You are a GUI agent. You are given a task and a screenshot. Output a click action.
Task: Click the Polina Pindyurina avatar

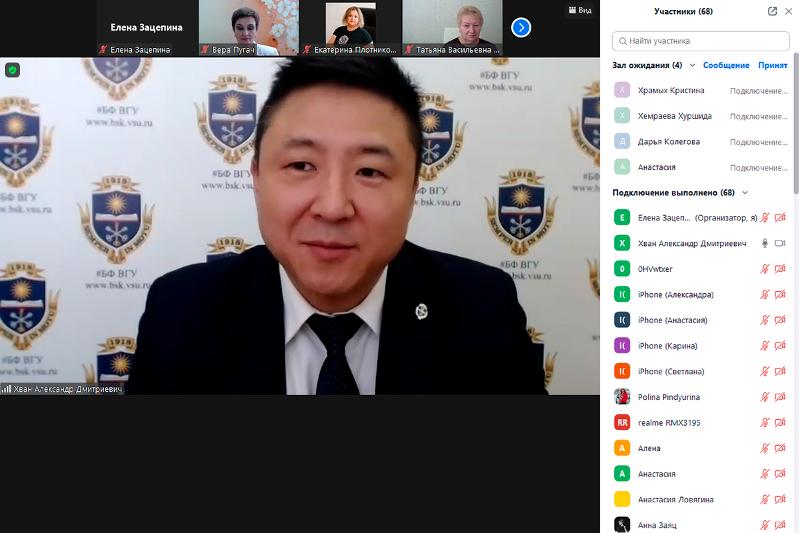622,397
